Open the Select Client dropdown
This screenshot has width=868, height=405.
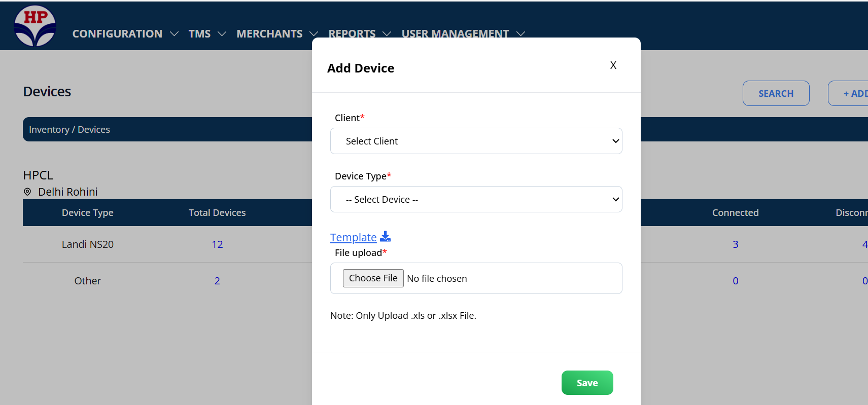476,141
